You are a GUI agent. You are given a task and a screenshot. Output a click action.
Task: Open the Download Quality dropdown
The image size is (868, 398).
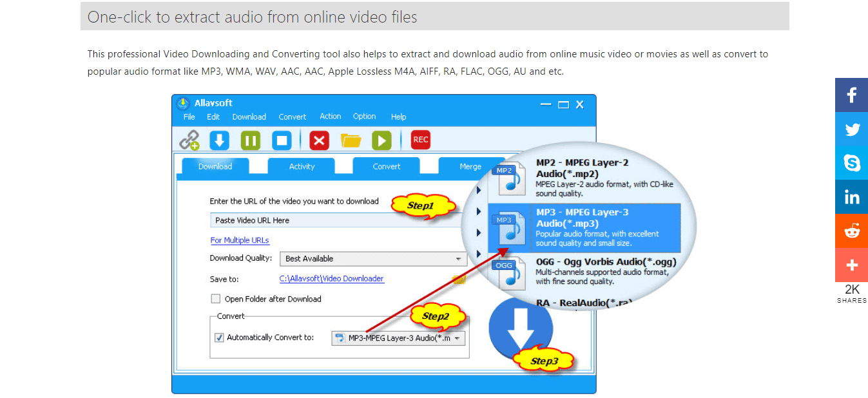374,259
